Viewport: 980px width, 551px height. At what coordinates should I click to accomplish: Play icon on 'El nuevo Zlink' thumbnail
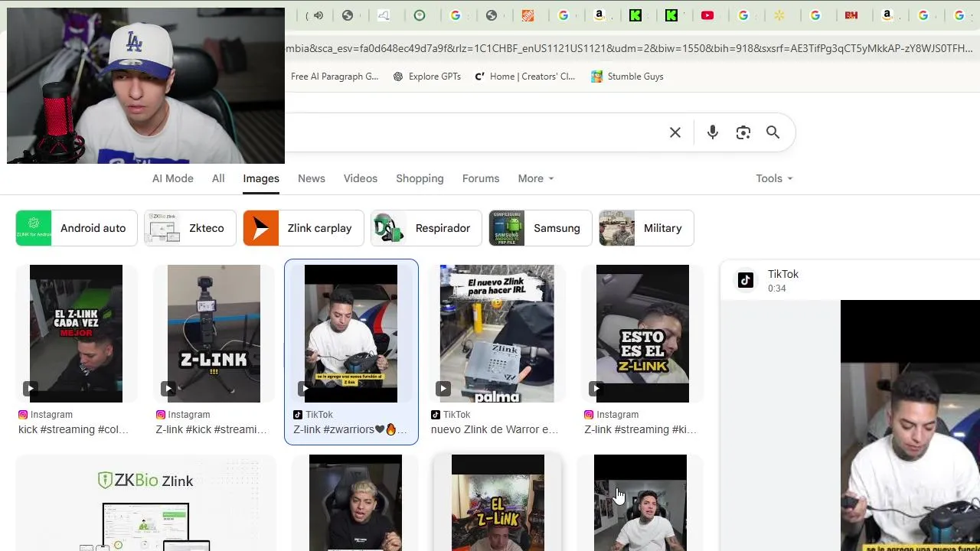[x=443, y=389]
